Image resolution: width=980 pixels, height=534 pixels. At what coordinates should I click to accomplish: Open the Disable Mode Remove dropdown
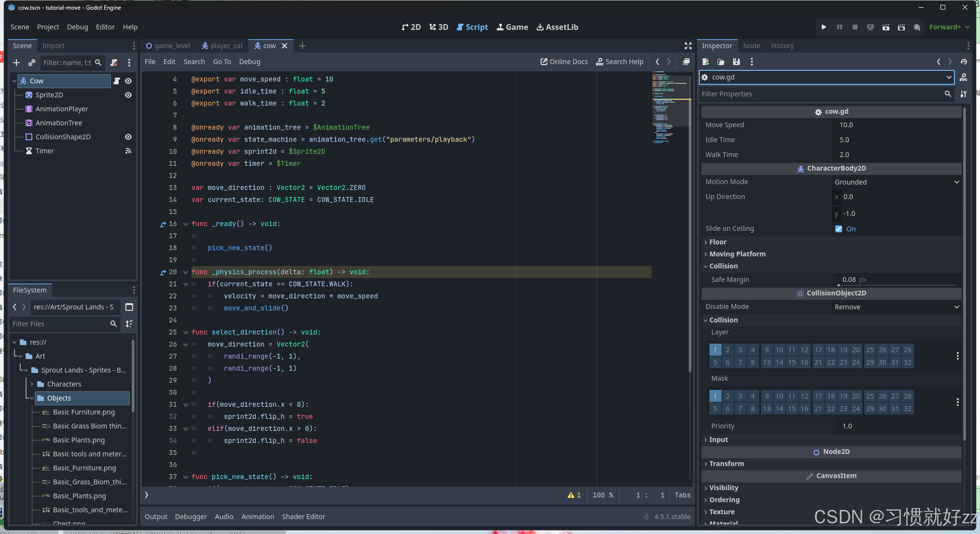tap(897, 307)
